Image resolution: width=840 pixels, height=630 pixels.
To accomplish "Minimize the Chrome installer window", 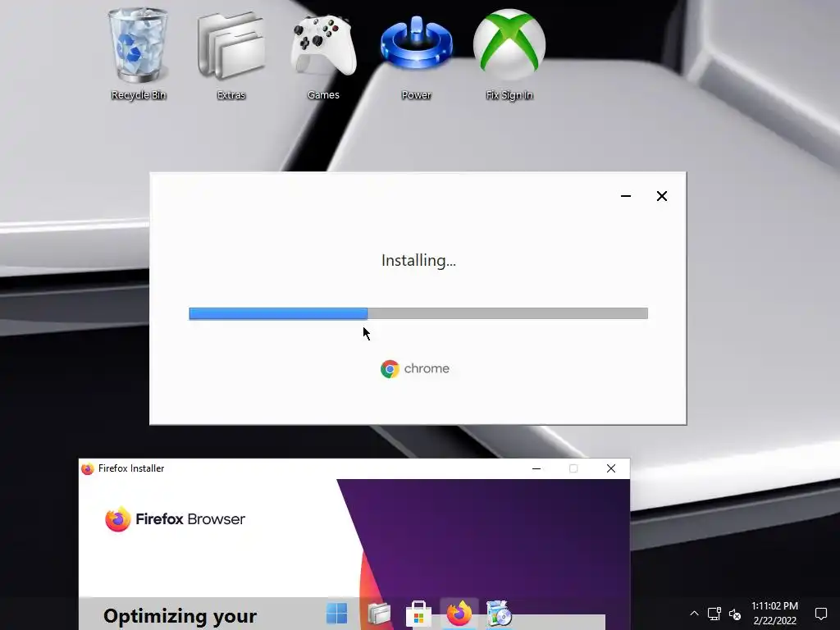I will tap(626, 196).
